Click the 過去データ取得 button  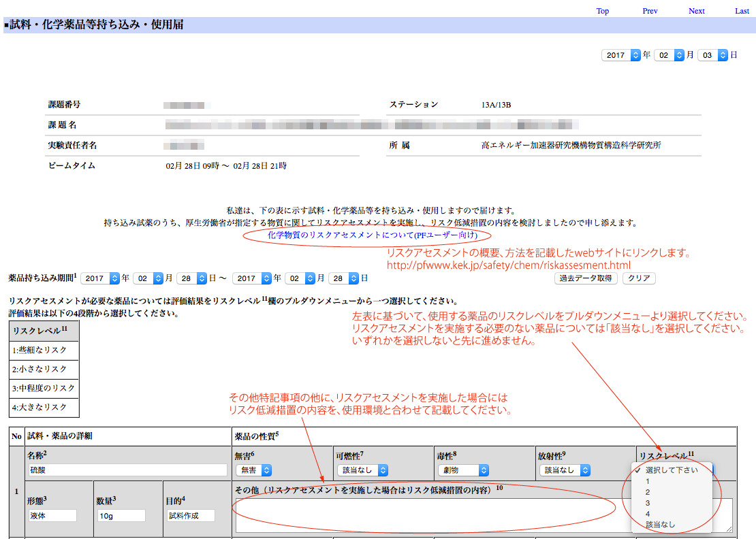tap(586, 278)
